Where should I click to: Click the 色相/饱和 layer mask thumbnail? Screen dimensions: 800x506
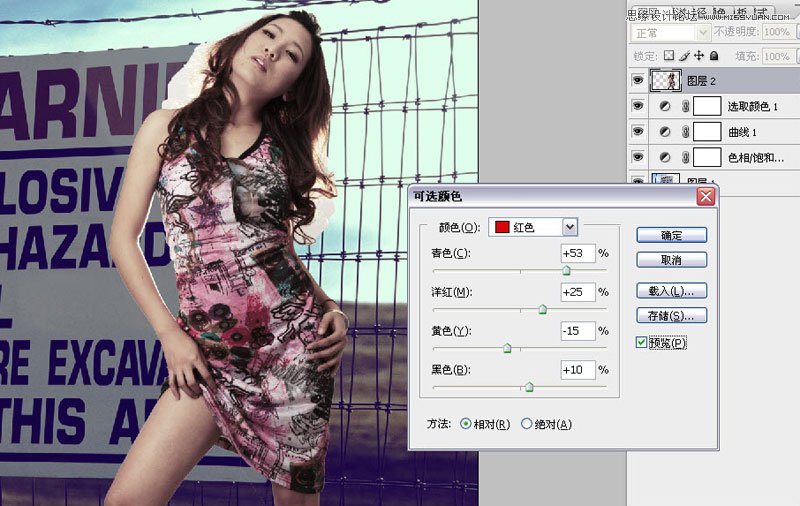pos(707,157)
